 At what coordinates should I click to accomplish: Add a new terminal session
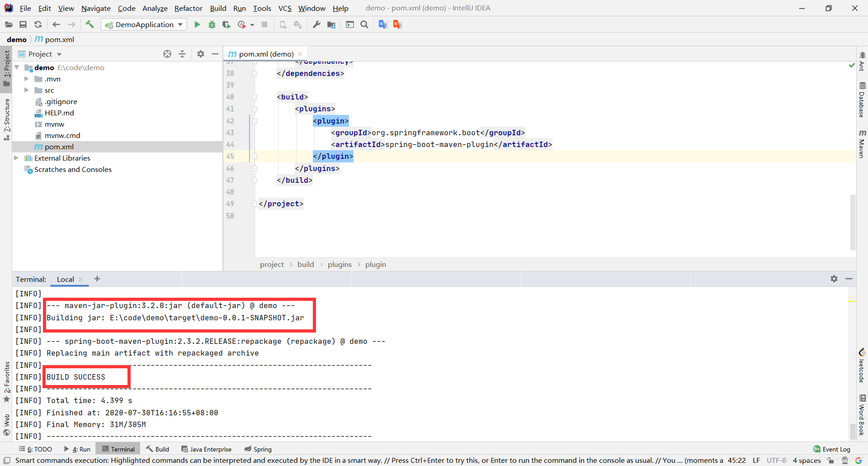coord(97,279)
